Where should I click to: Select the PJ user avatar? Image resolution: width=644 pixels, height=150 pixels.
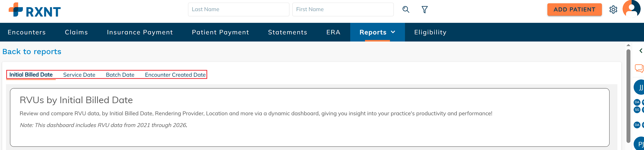pos(640,144)
